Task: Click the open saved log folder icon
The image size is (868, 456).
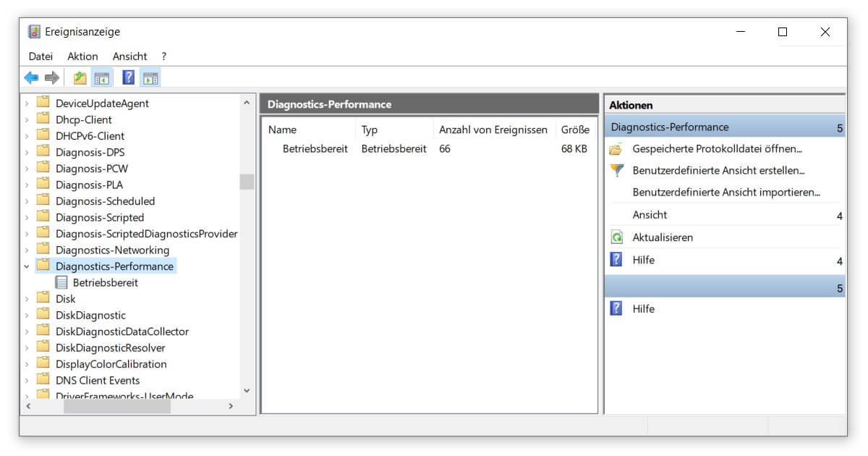Action: point(616,149)
